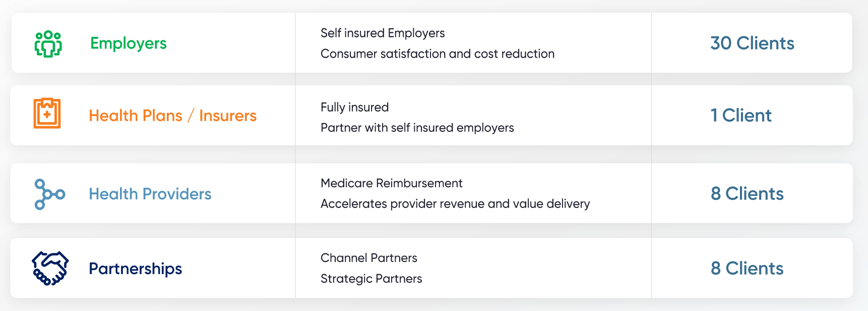Click 8 Clients in Health Providers row
Viewport: 868px width, 311px height.
point(747,194)
